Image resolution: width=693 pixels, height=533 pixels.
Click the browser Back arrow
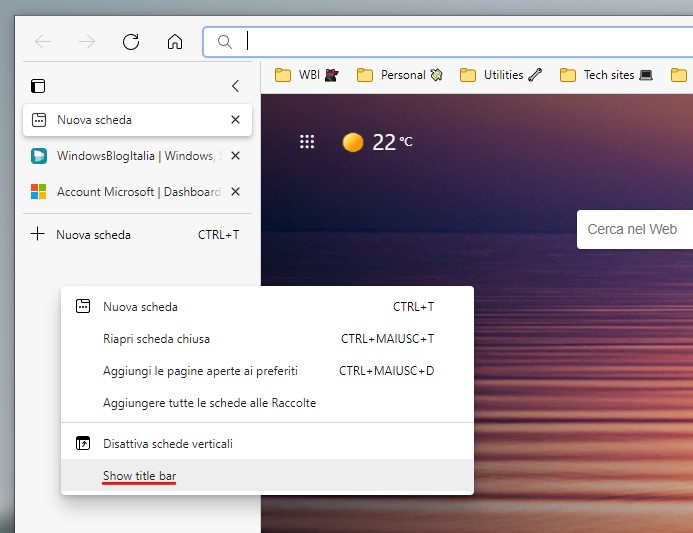click(43, 42)
